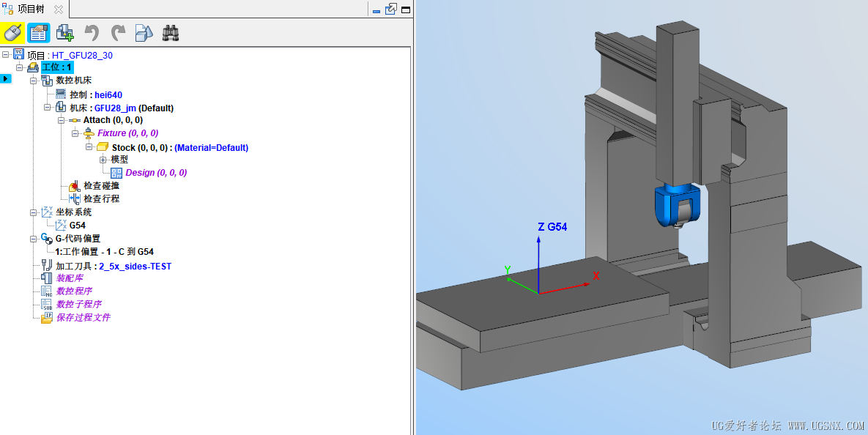Click the 控制 controller icon
The width and height of the screenshot is (868, 435).
[x=61, y=94]
